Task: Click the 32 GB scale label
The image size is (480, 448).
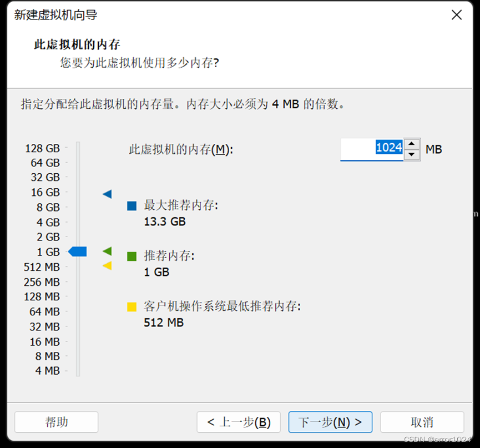Action: (46, 177)
